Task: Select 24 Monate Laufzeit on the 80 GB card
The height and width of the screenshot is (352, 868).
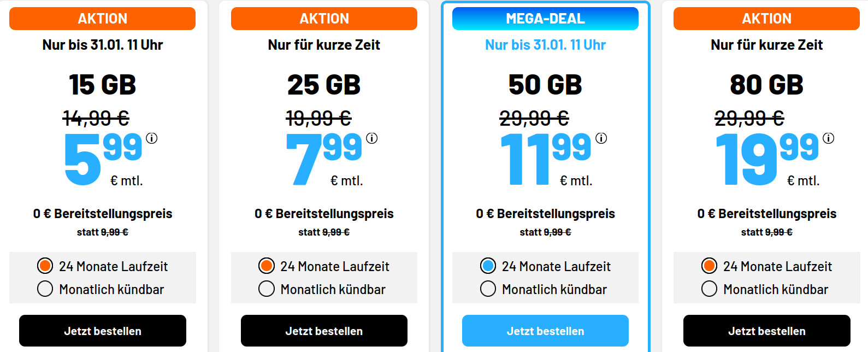Action: coord(710,266)
